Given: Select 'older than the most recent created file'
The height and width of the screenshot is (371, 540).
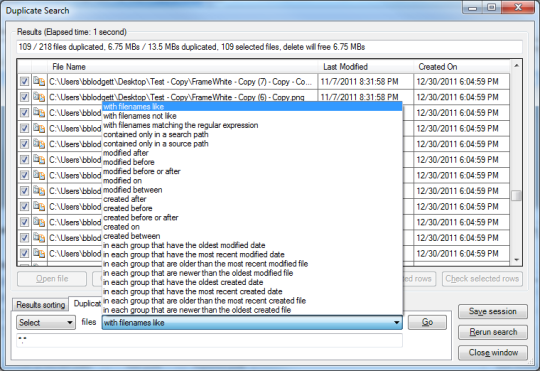Looking at the screenshot, I should coord(252,301).
